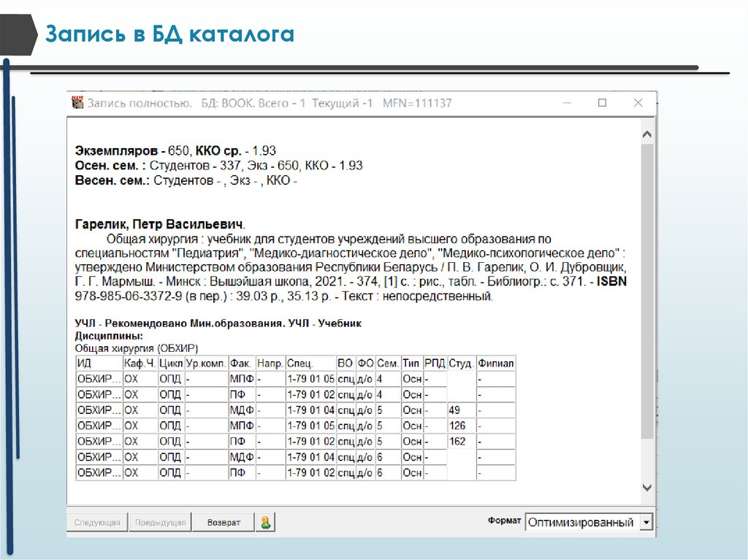This screenshot has height=560, width=748.
Task: Click the scroll down arrow of the record view
Action: 647,487
